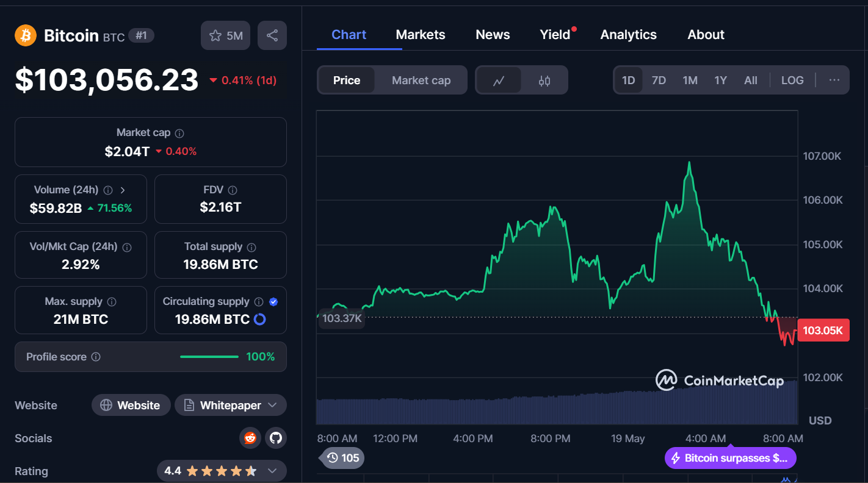Toggle LOG scale on the chart
The image size is (868, 483).
click(792, 80)
